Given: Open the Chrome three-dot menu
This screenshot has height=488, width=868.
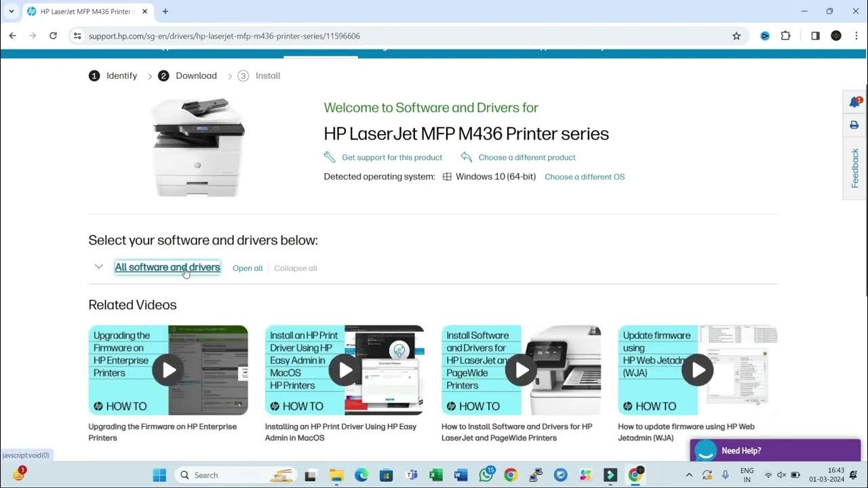Looking at the screenshot, I should coord(856,36).
